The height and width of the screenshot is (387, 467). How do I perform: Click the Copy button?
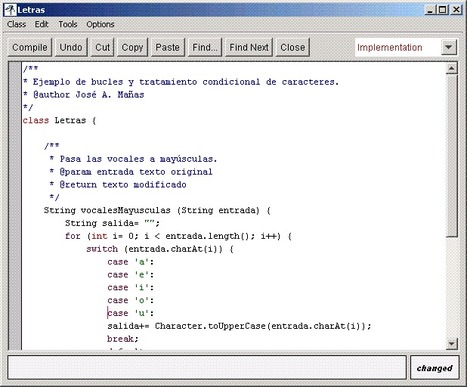132,47
